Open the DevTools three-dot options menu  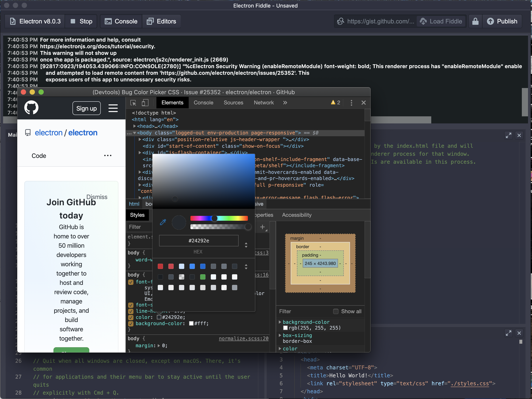pos(351,103)
